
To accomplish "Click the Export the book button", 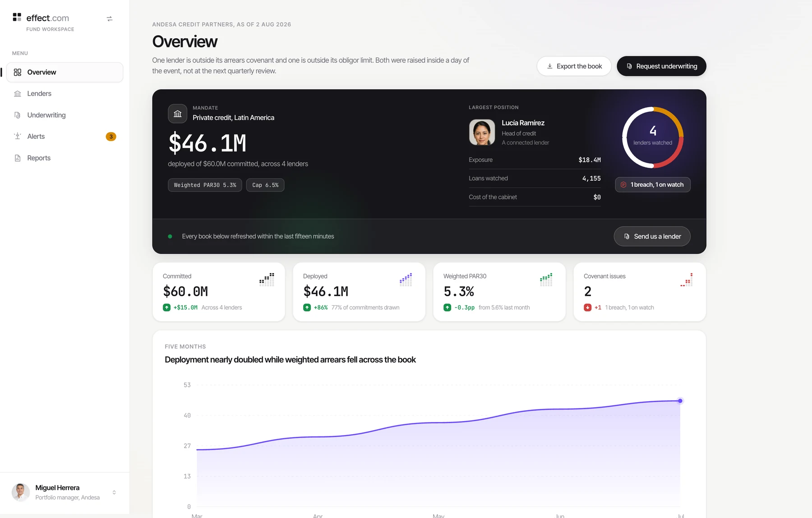I will pyautogui.click(x=574, y=66).
